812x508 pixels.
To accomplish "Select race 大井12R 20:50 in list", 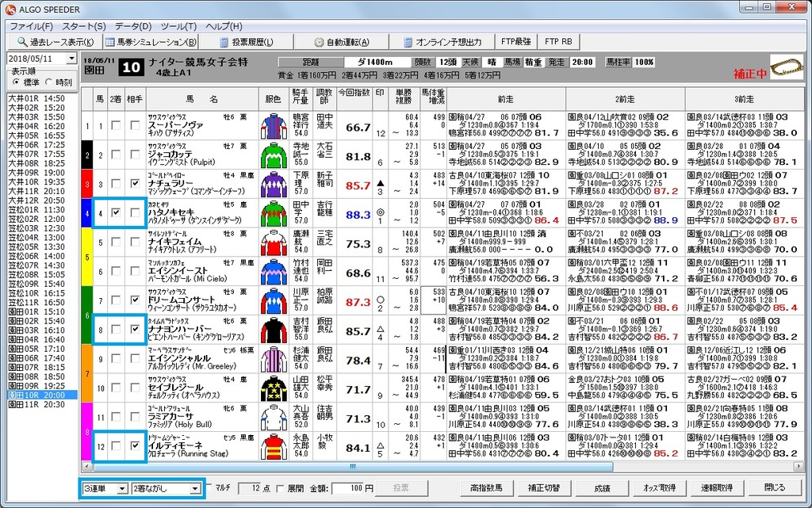I will (x=36, y=201).
